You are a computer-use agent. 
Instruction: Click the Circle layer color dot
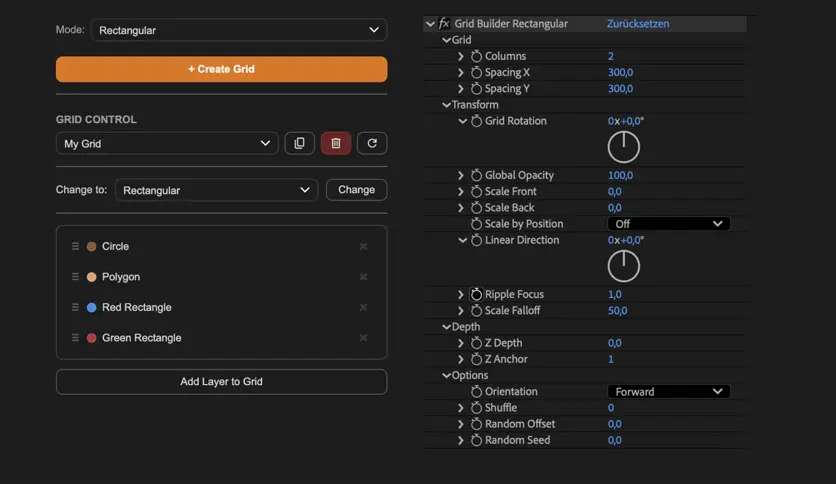click(92, 246)
